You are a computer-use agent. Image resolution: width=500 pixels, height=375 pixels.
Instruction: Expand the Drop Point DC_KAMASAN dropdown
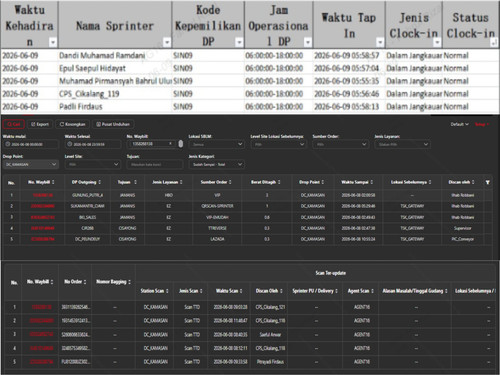point(31,164)
